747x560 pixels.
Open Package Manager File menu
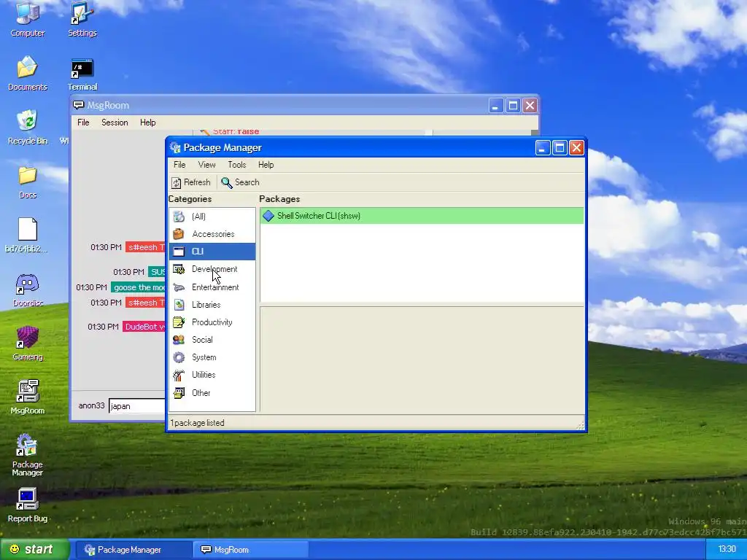179,165
